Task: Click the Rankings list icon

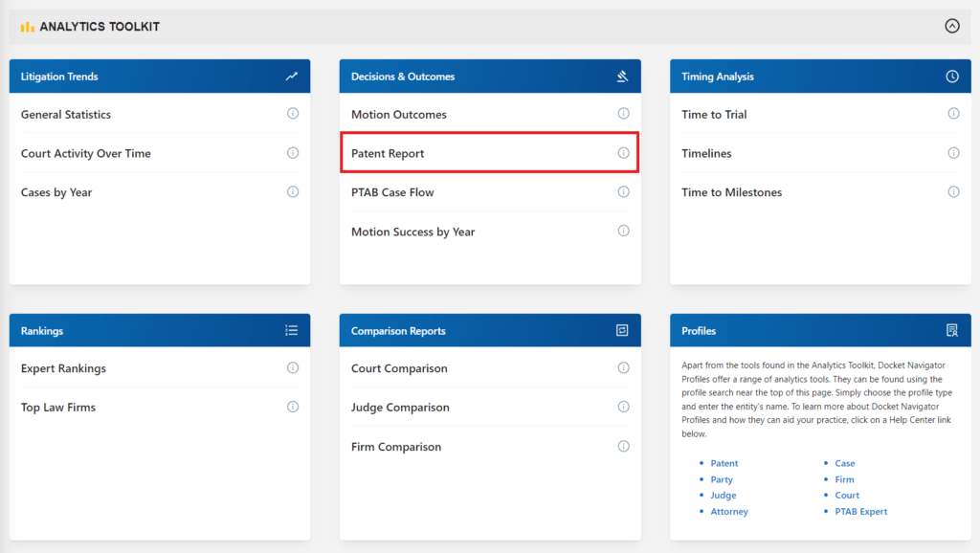Action: tap(292, 330)
